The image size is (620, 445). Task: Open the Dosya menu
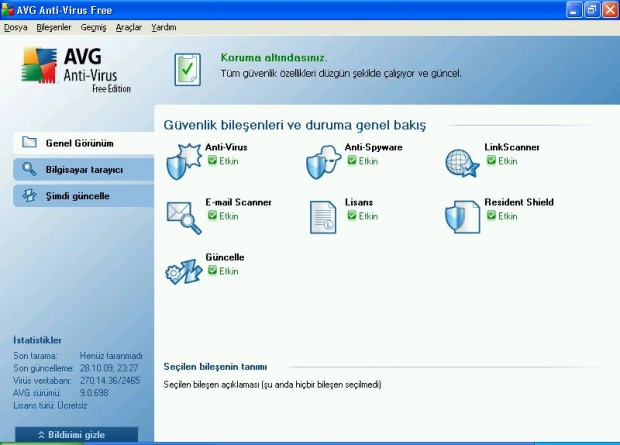click(16, 27)
